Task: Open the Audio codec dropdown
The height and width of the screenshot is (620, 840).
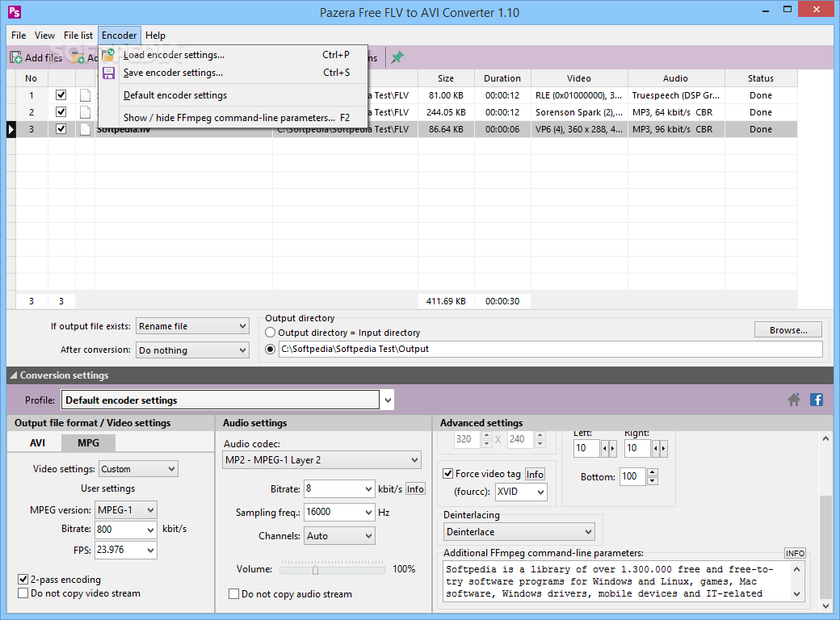Action: (321, 460)
